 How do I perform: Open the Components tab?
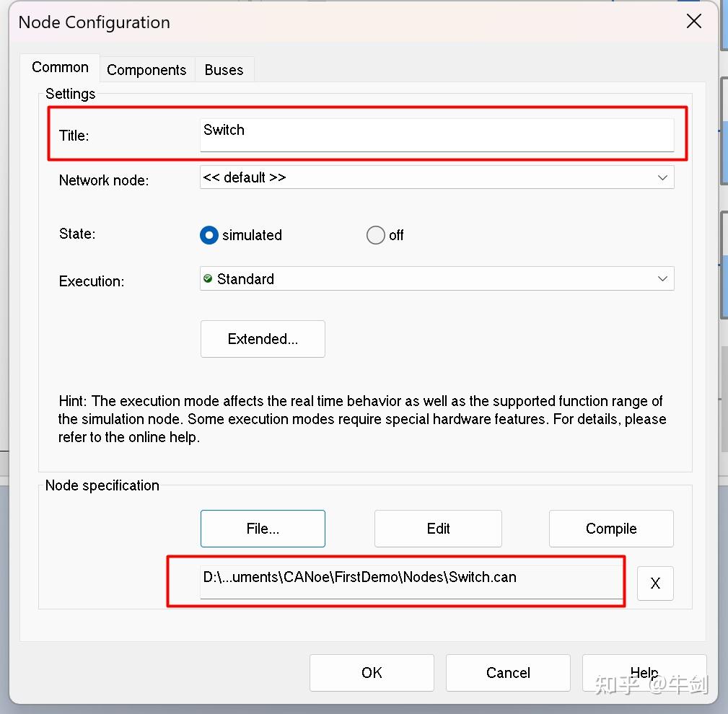click(146, 70)
